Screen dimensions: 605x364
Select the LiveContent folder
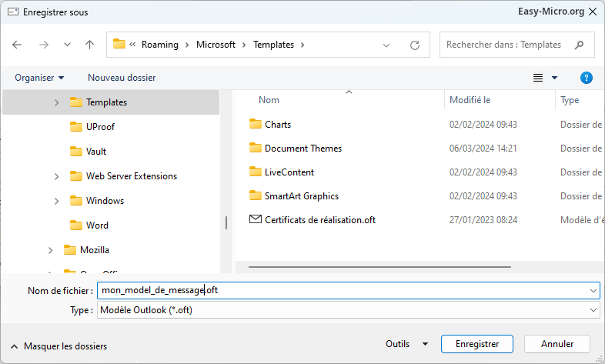tap(289, 172)
